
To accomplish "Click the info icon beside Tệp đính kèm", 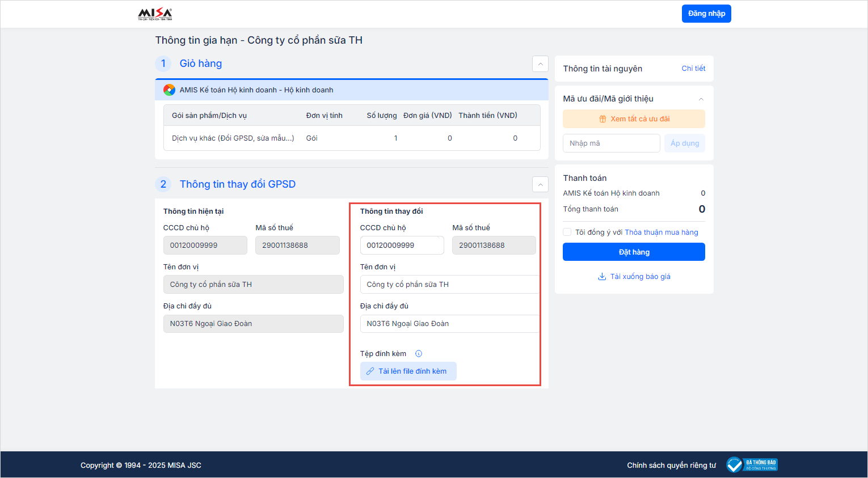I will pos(419,354).
